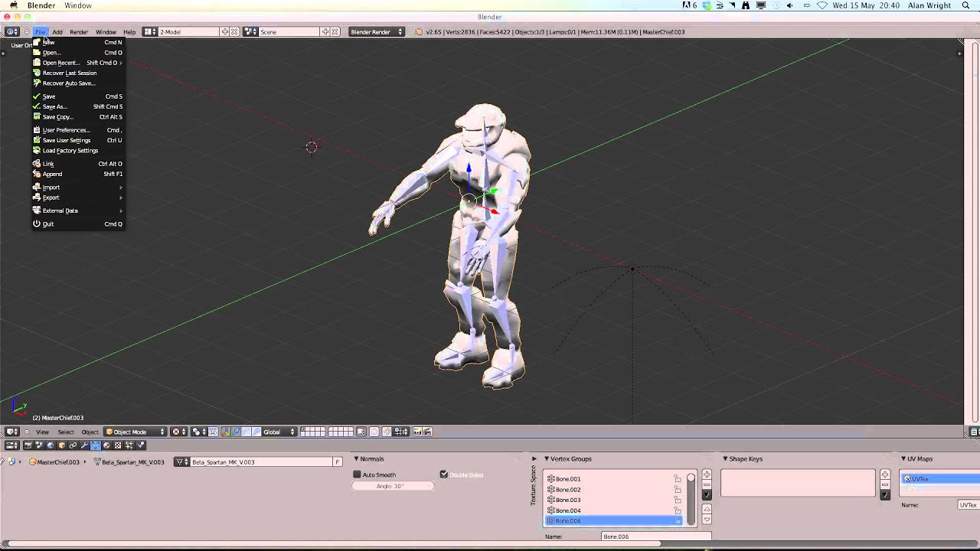Toggle lock on Bone.004 vertex group
This screenshot has height=551, width=980.
click(678, 510)
